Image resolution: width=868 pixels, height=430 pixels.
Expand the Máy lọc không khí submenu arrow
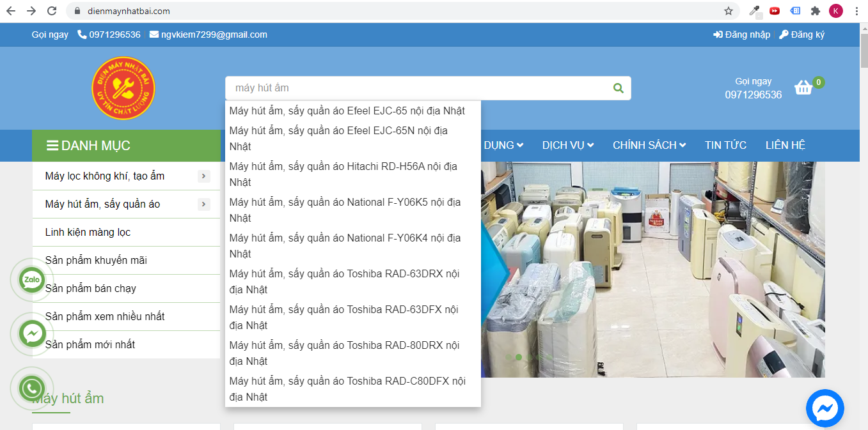tap(203, 176)
